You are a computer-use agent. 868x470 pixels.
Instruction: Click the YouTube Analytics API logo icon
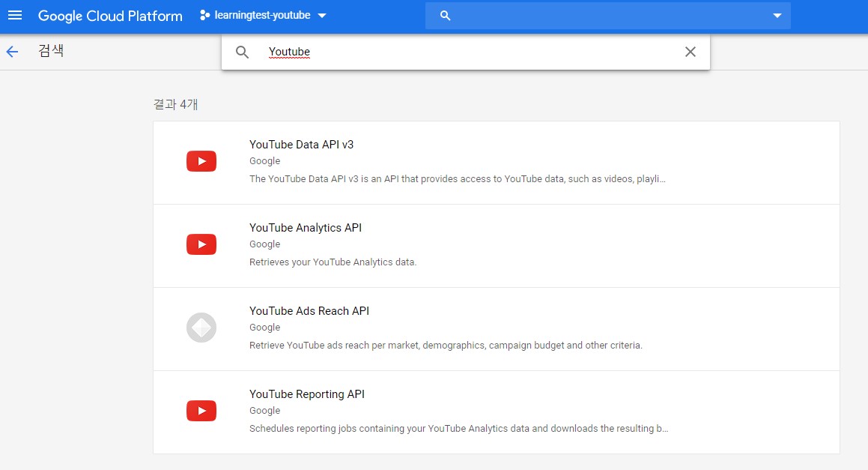coord(201,244)
